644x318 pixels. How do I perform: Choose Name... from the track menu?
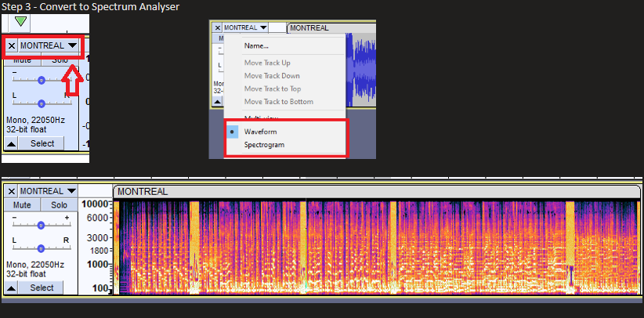pyautogui.click(x=256, y=45)
